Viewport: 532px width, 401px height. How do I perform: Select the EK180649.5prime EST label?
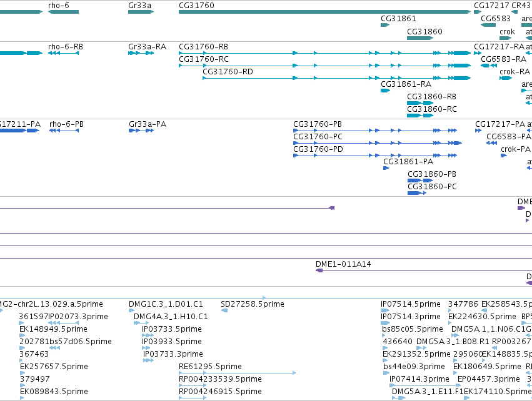(487, 367)
